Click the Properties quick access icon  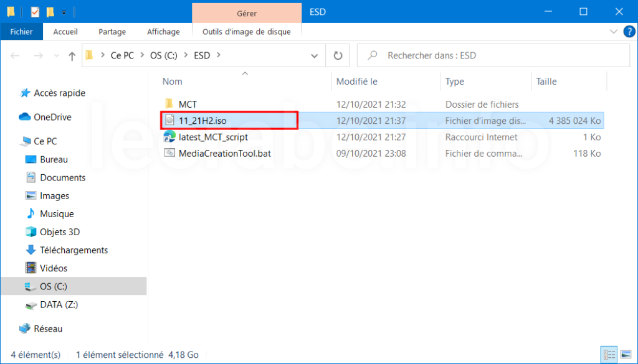[35, 12]
